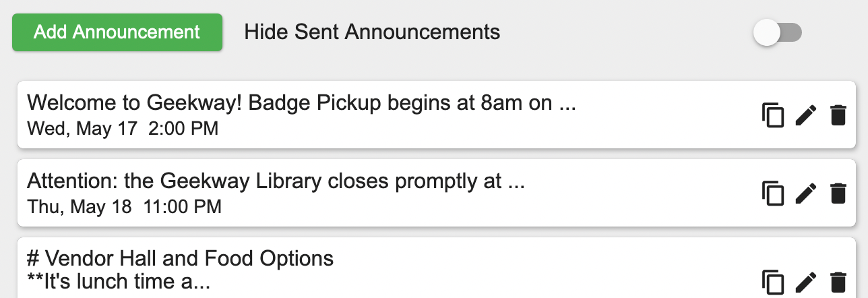Select the Wed, May 17 2:00 PM timestamp
This screenshot has height=298, width=868.
123,128
